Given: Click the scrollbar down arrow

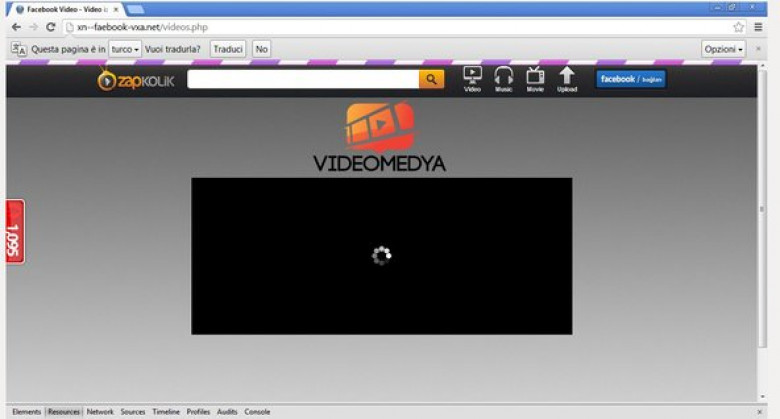Looking at the screenshot, I should point(762,397).
